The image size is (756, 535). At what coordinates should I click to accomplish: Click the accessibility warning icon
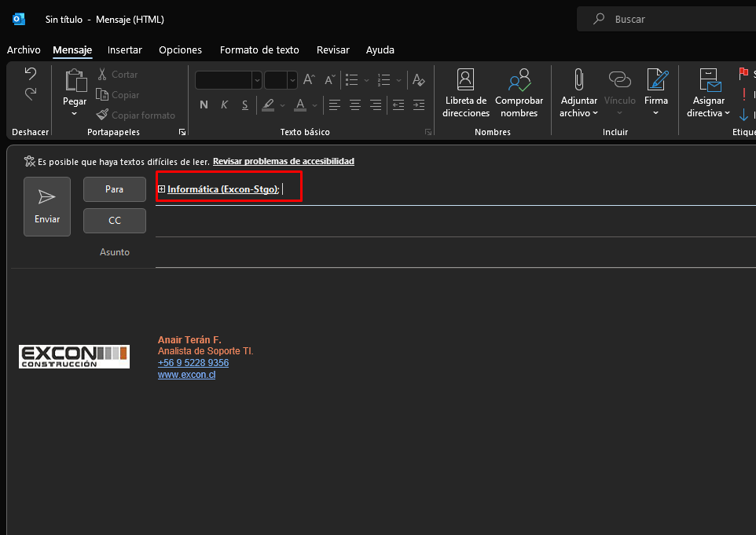[x=29, y=162]
